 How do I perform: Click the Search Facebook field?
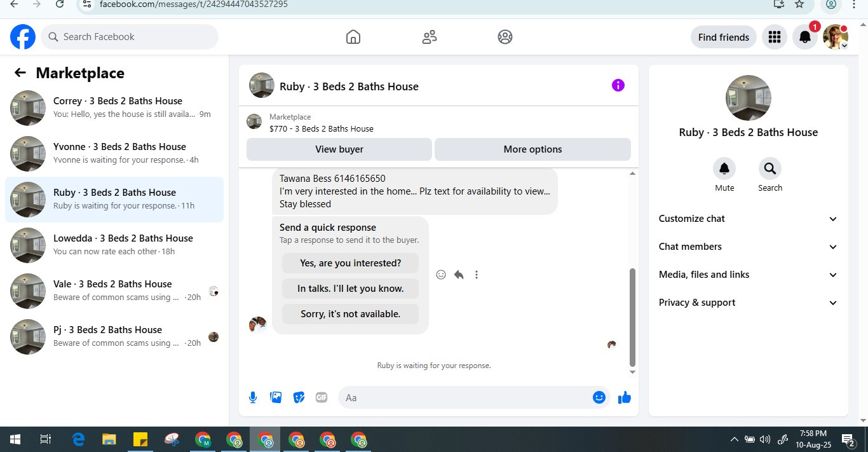point(130,37)
